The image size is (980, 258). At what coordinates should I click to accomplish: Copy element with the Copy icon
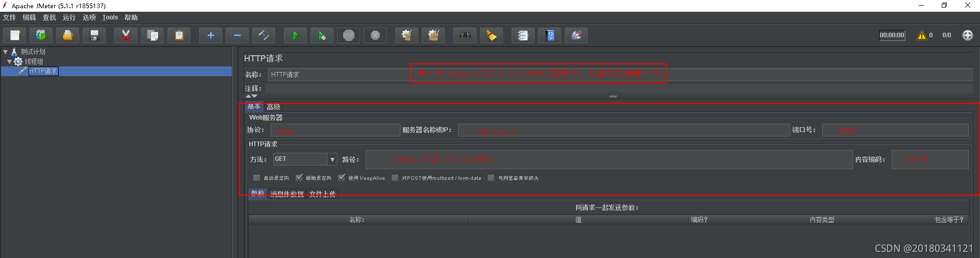click(x=152, y=35)
